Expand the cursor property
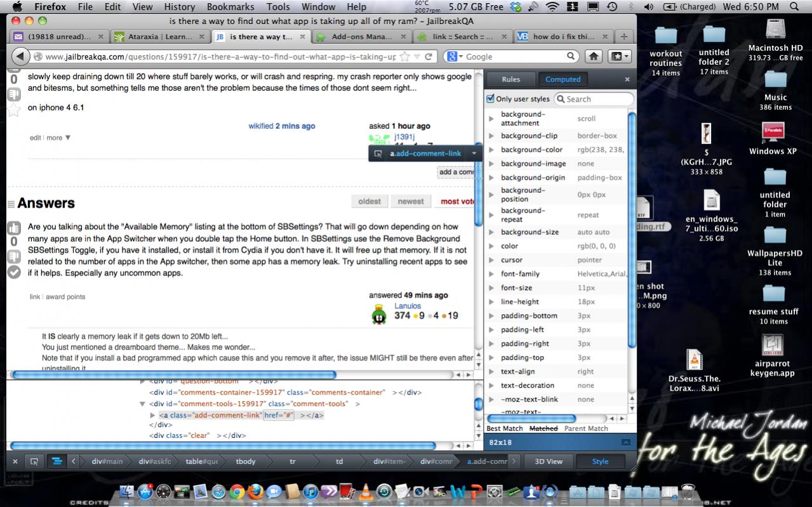The height and width of the screenshot is (507, 812). click(491, 260)
